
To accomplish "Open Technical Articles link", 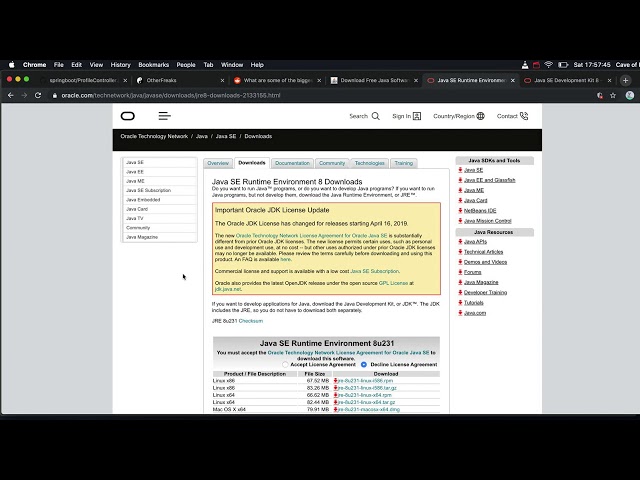I will pyautogui.click(x=483, y=252).
